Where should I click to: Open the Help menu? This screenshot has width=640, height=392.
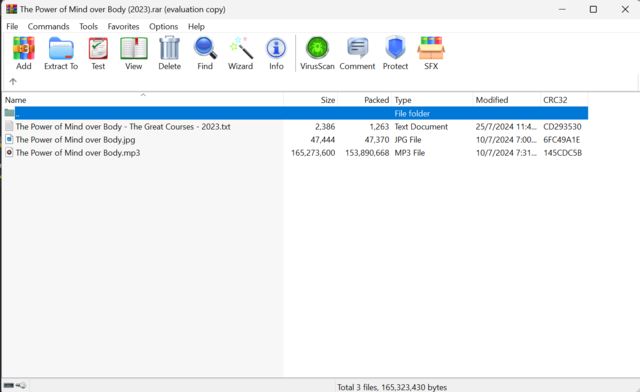point(196,27)
